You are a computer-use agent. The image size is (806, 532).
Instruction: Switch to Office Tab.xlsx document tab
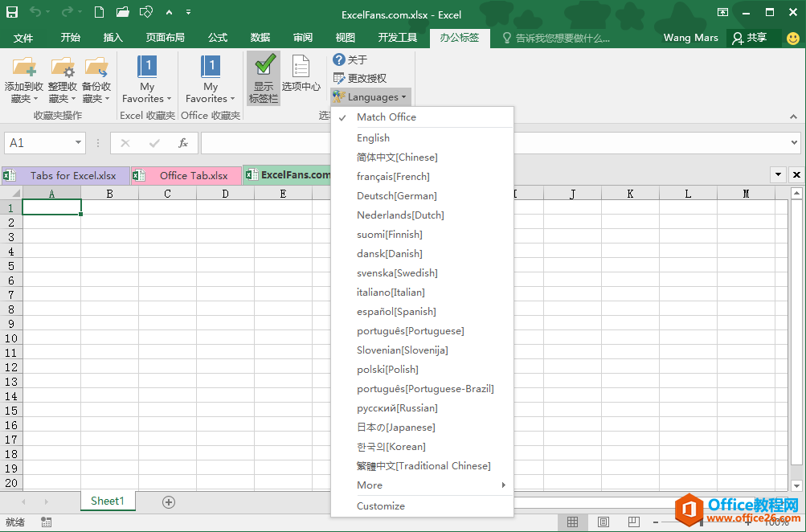pos(186,176)
